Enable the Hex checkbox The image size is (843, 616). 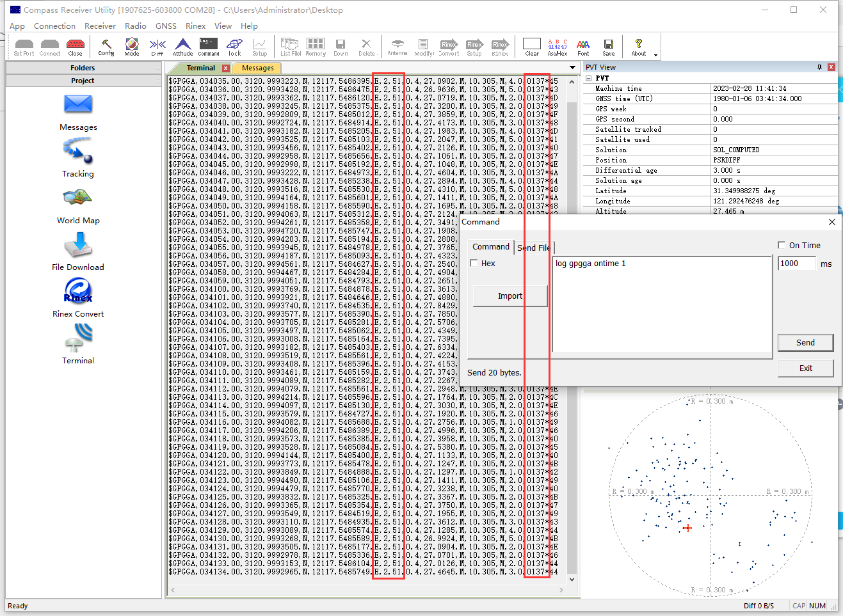(x=474, y=263)
